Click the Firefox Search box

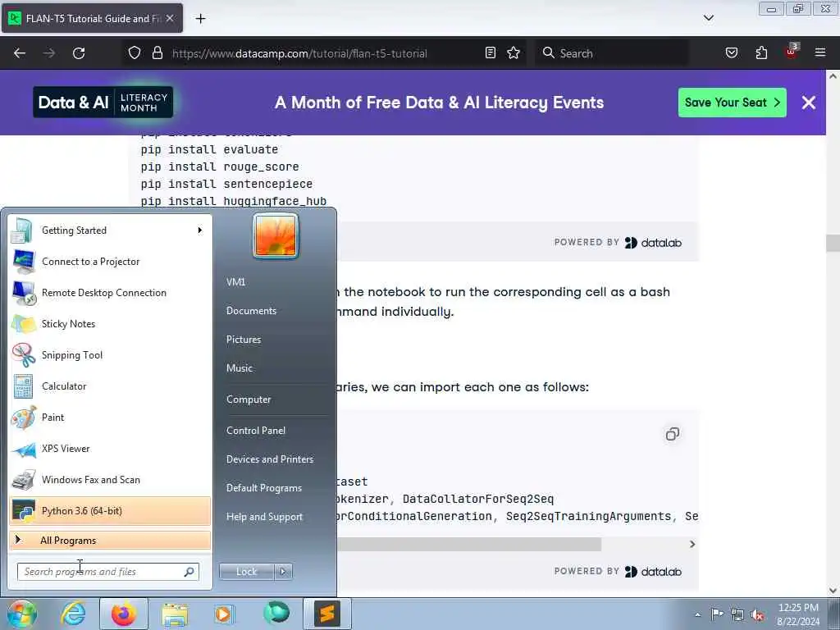pos(612,53)
